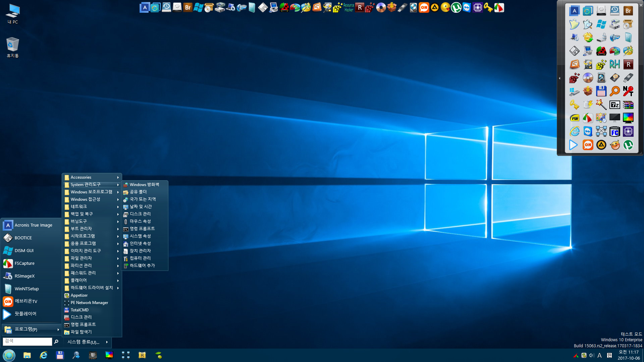
Task: Click the key icon in top dock
Action: pos(488,7)
